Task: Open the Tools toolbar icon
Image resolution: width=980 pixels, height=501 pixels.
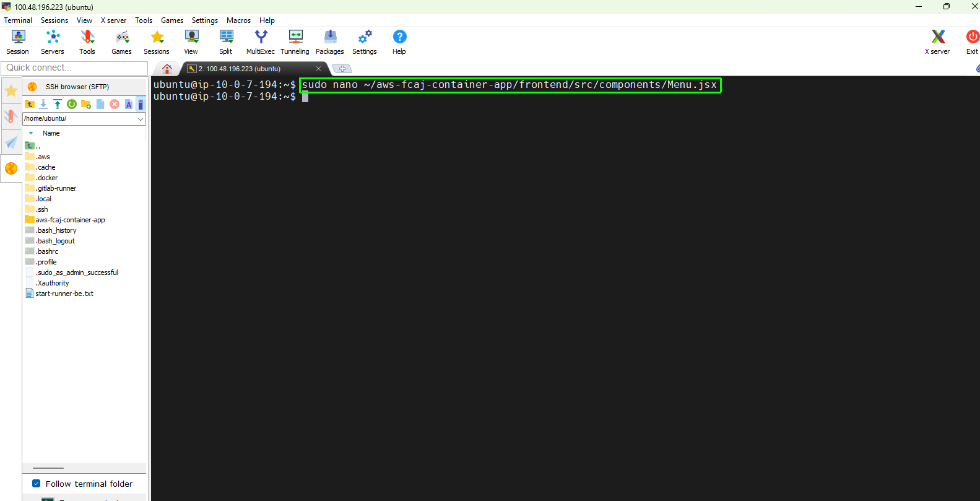Action: [x=87, y=42]
